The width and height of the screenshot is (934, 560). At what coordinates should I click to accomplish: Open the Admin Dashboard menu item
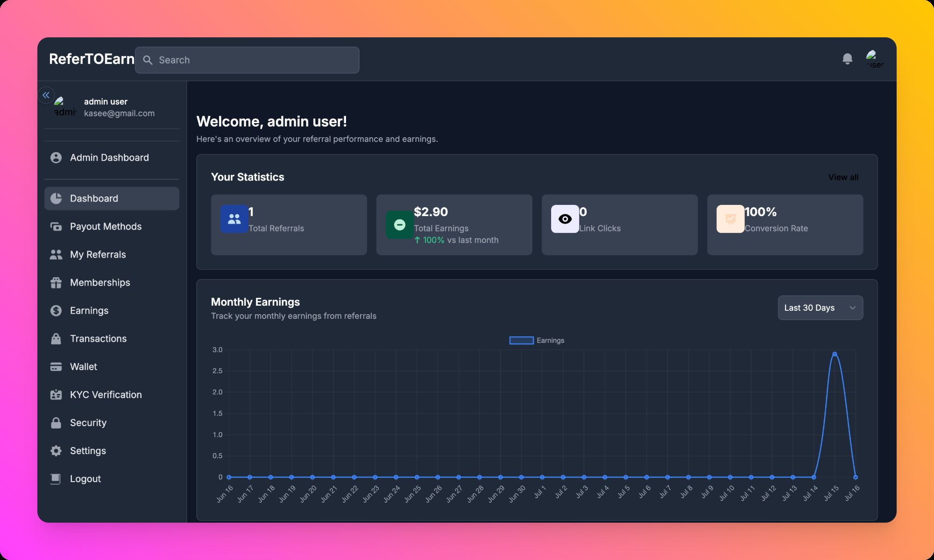(x=109, y=157)
